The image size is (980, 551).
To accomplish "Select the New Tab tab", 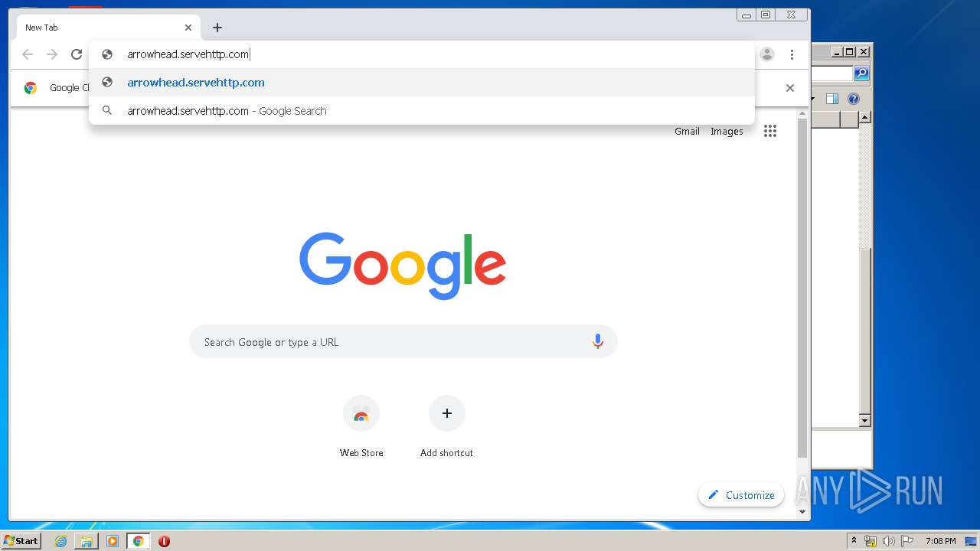I will [109, 28].
